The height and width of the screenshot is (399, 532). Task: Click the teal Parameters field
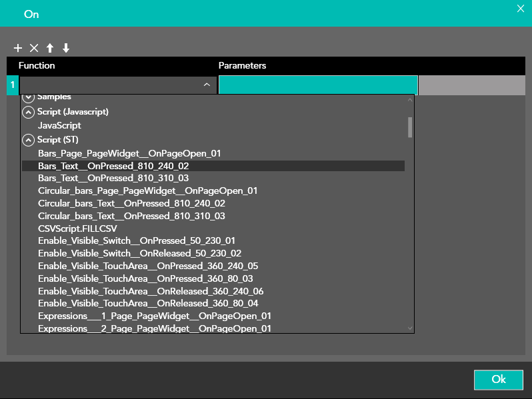[318, 85]
